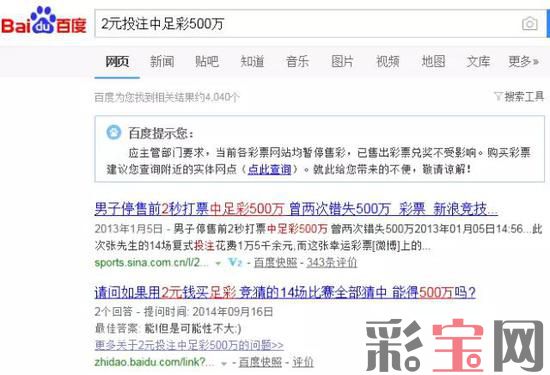The height and width of the screenshot is (375, 550).
Task: Open the 贴吧 tab
Action: 207,62
